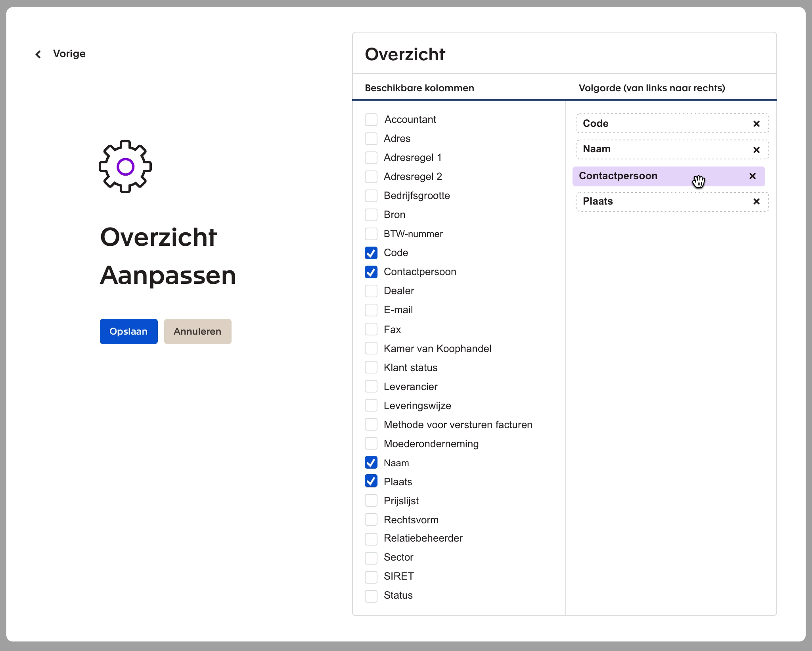The width and height of the screenshot is (812, 651).
Task: Uncheck the Plaats column
Action: coord(371,481)
